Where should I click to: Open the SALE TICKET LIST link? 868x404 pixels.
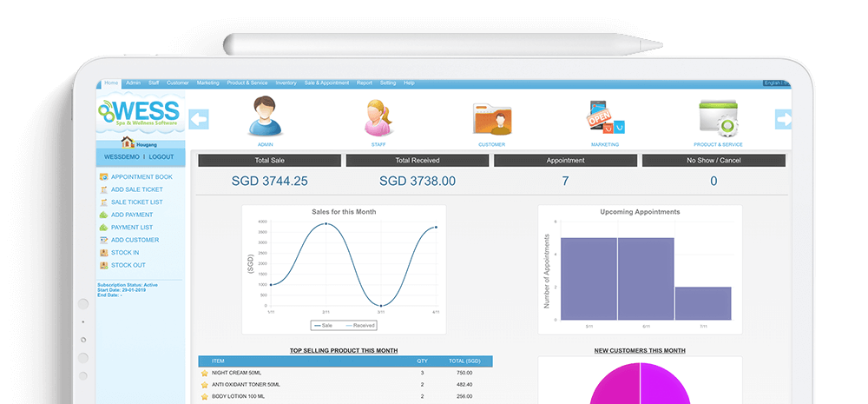(x=137, y=202)
